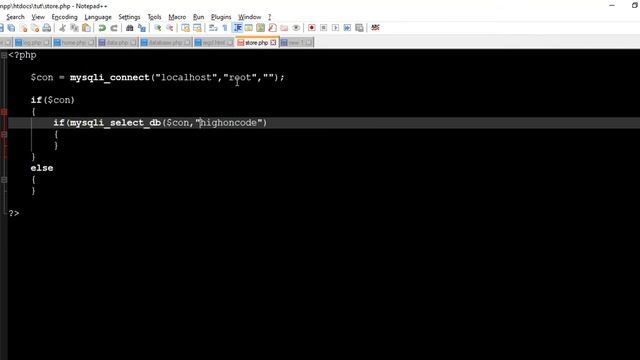Save the current recorded macro icon
The width and height of the screenshot is (640, 360).
tap(359, 28)
